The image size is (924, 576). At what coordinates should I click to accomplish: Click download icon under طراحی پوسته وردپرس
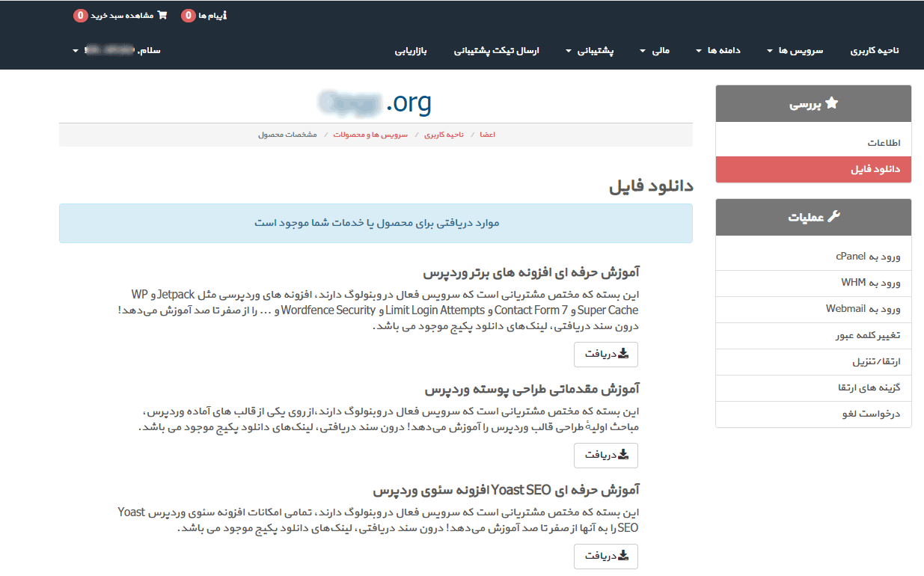[623, 455]
